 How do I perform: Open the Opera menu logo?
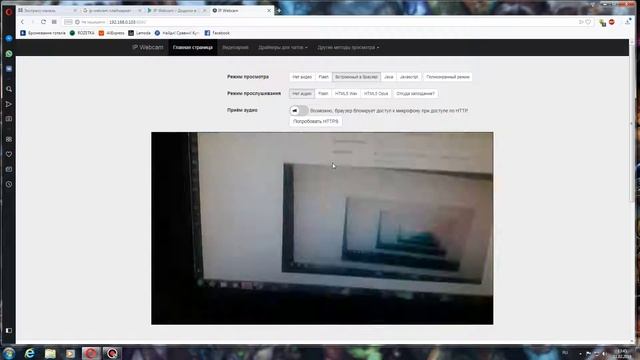coord(9,11)
